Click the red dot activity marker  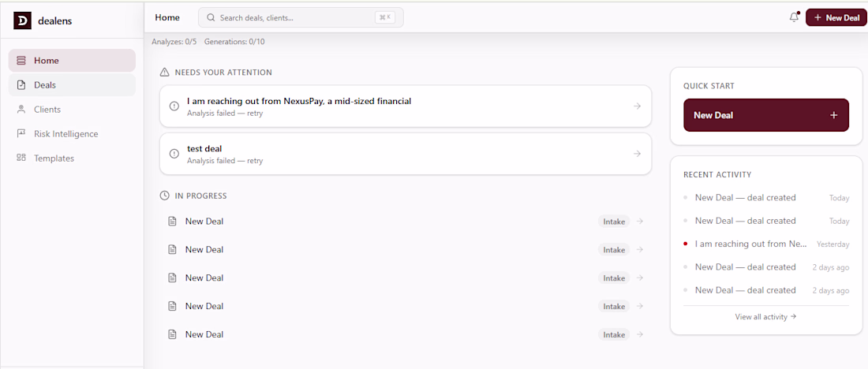686,244
